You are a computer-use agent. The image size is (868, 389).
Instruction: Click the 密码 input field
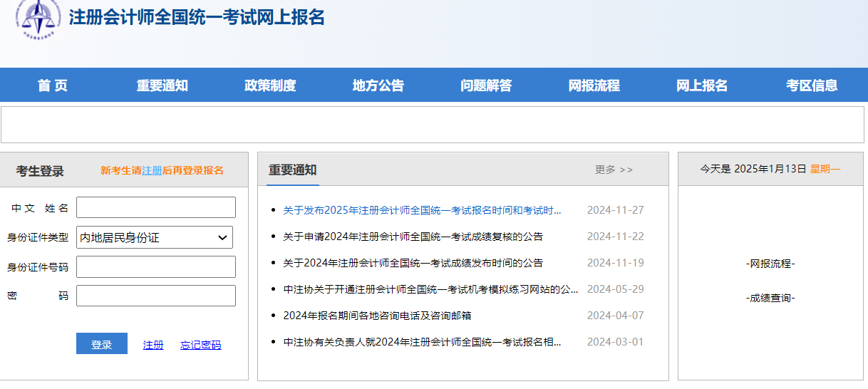tap(155, 296)
